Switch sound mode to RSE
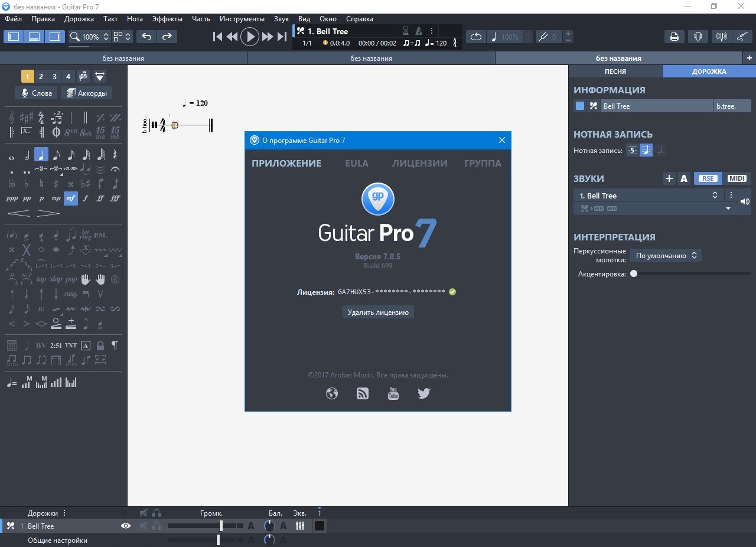 [708, 178]
